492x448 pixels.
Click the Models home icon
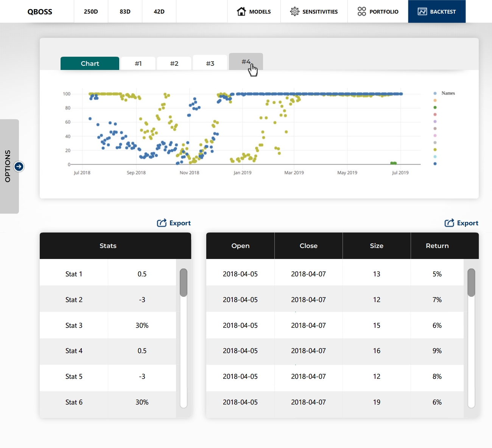(241, 11)
